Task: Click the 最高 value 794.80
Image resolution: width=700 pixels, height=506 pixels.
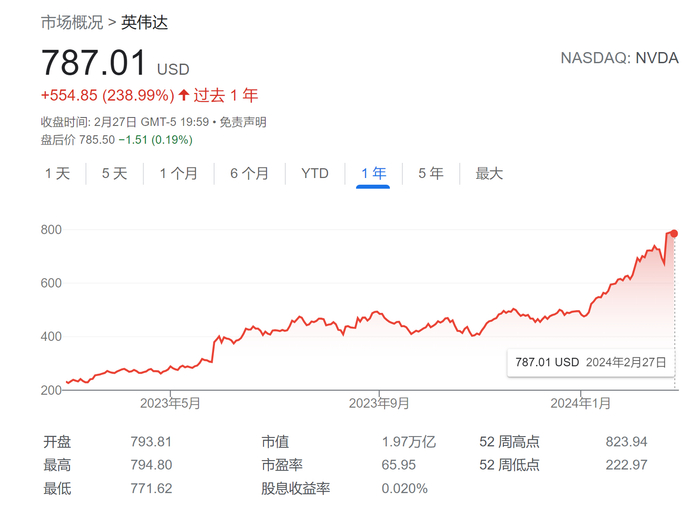Action: click(151, 465)
